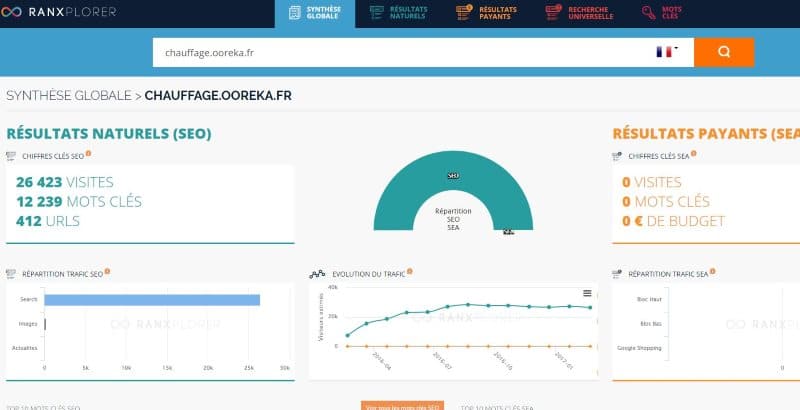
Task: Open the Recherche Universelle tab
Action: click(579, 13)
